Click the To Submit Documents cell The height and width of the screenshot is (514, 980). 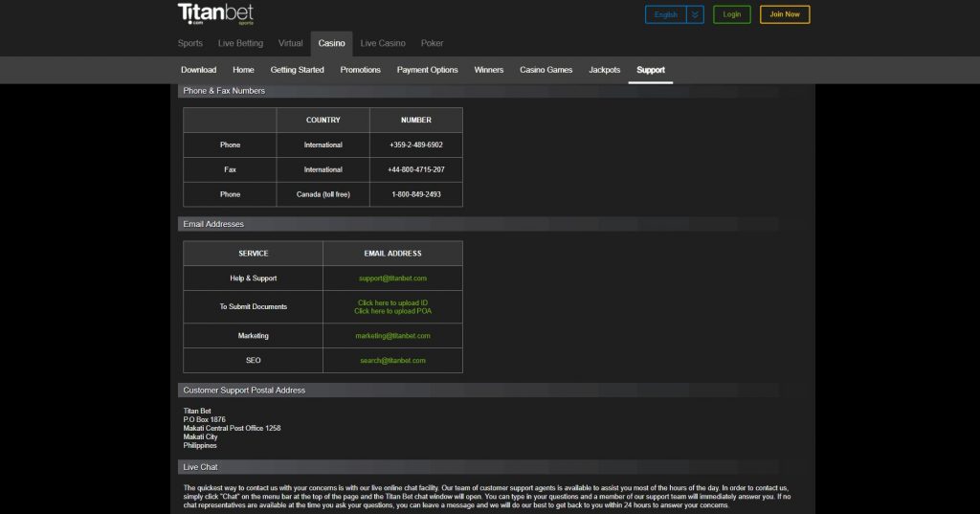[253, 306]
